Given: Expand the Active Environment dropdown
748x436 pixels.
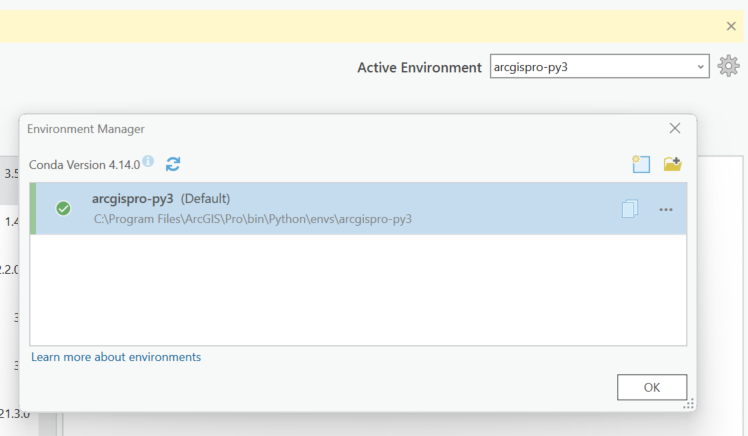Looking at the screenshot, I should (700, 67).
